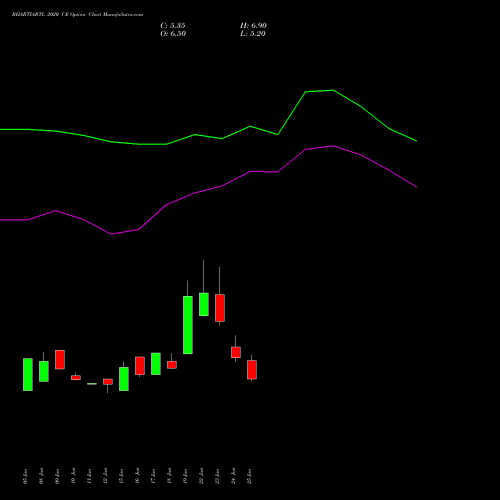Click the red candle above 16 Jun
Screen dimensions: 500x500
(x=140, y=366)
